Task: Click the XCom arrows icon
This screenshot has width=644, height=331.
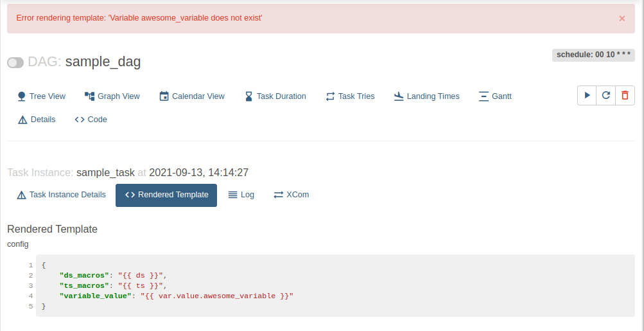Action: (x=279, y=195)
